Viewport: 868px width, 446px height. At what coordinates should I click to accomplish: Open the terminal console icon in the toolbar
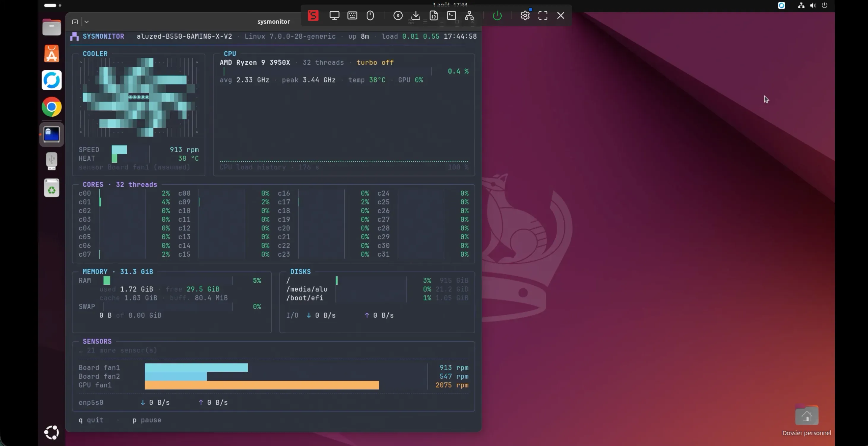point(451,15)
